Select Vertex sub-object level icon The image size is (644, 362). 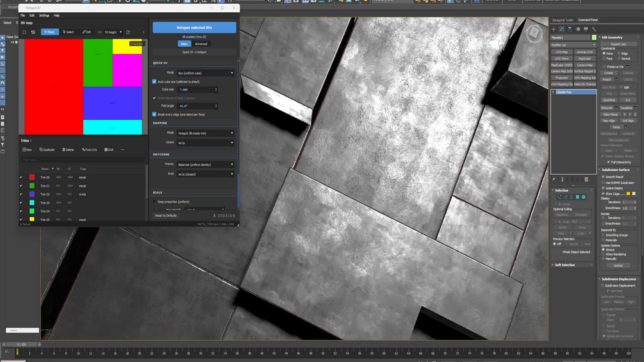pos(559,197)
